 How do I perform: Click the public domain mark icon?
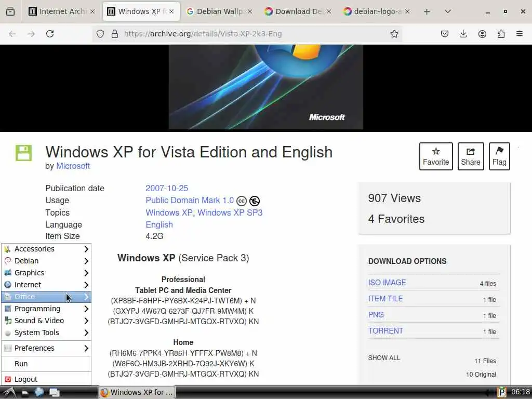255,201
